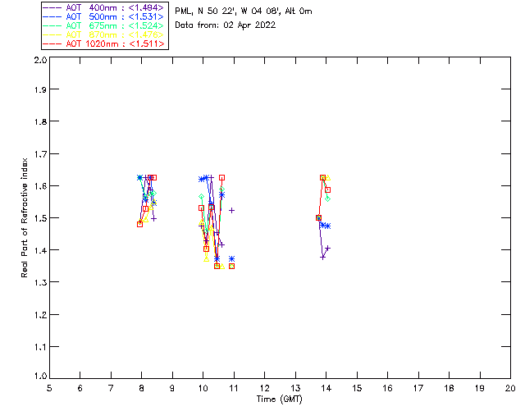The image size is (525, 420).
Task: Click the purple dashed line sample in legend
Action: pyautogui.click(x=52, y=7)
